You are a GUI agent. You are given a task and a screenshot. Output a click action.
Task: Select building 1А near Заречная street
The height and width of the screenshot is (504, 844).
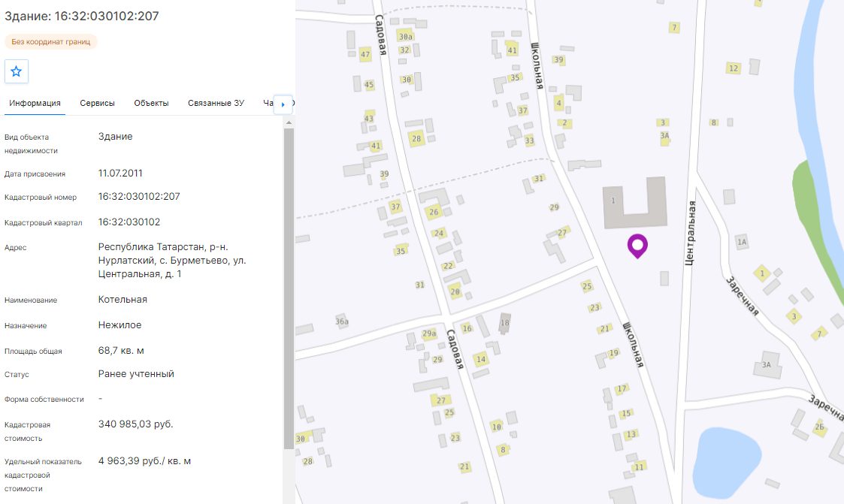(742, 242)
